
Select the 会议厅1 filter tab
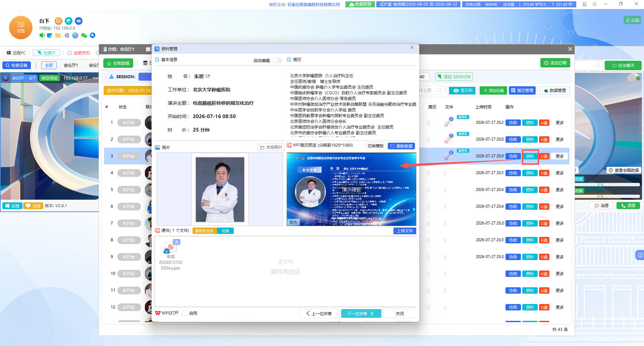coord(71,65)
